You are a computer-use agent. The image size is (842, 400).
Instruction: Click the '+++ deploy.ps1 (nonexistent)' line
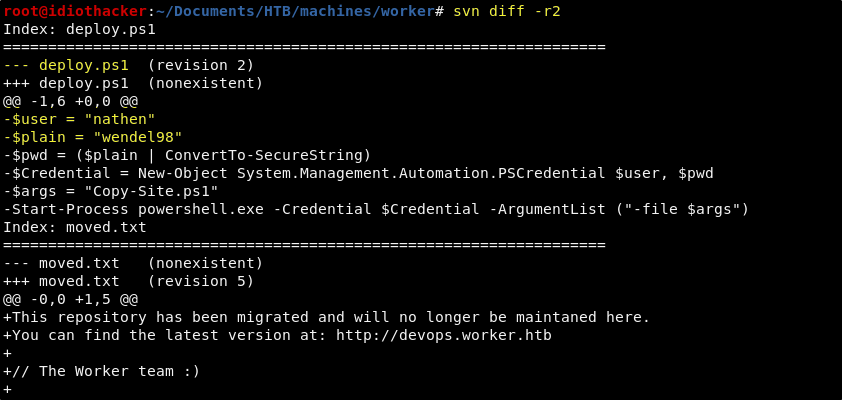(x=133, y=84)
